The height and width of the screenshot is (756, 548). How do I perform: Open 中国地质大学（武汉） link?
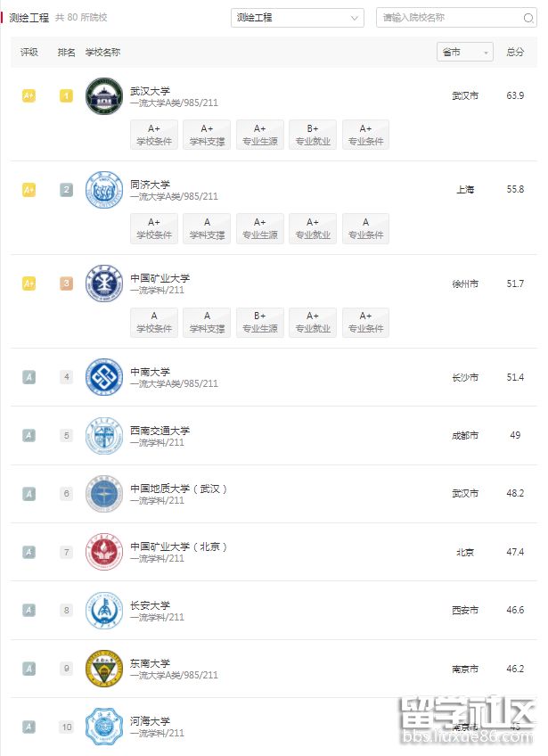coord(179,489)
